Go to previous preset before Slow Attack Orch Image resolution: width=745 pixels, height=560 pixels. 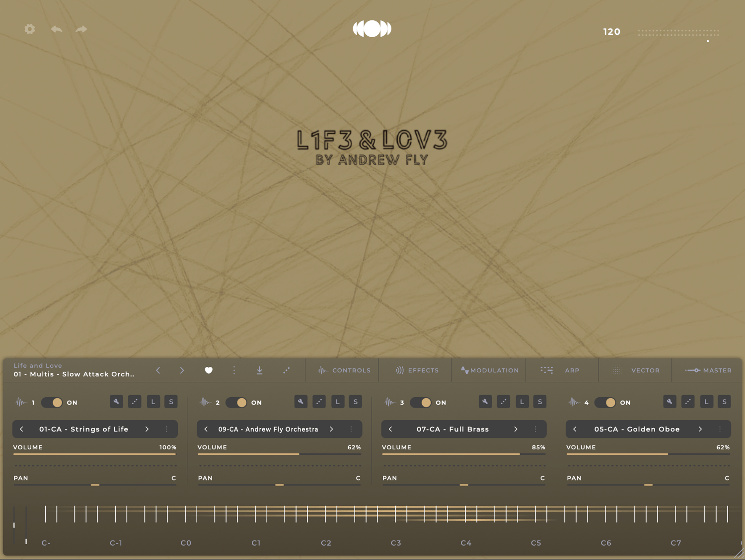(158, 370)
